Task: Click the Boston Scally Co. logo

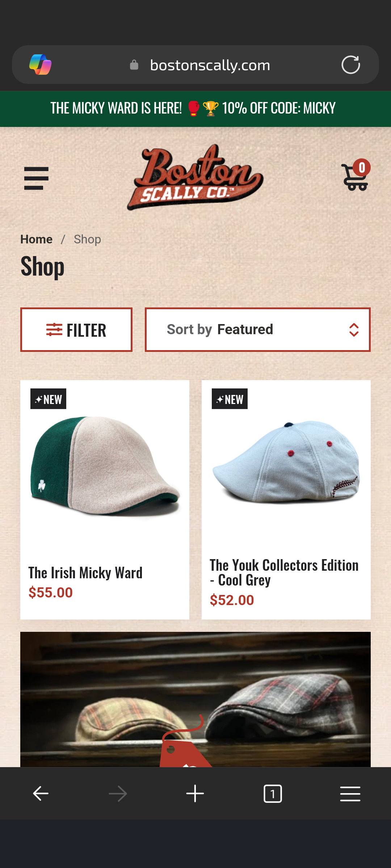Action: coord(195,177)
